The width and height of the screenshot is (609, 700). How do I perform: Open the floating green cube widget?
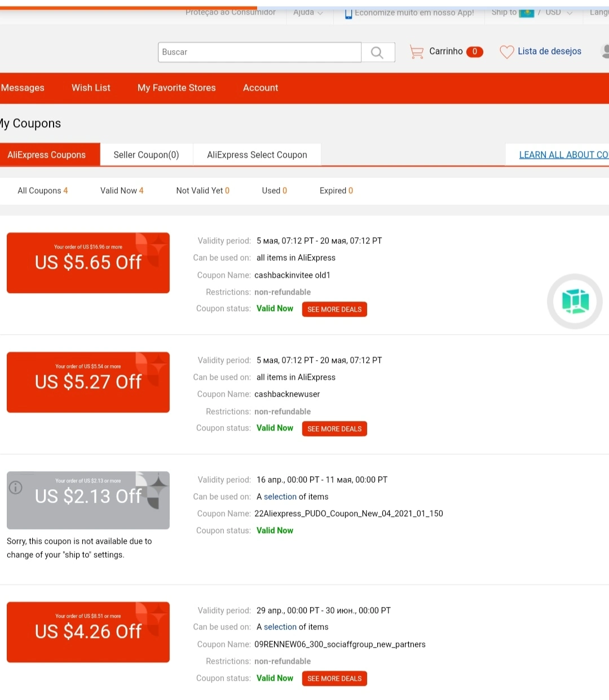575,302
